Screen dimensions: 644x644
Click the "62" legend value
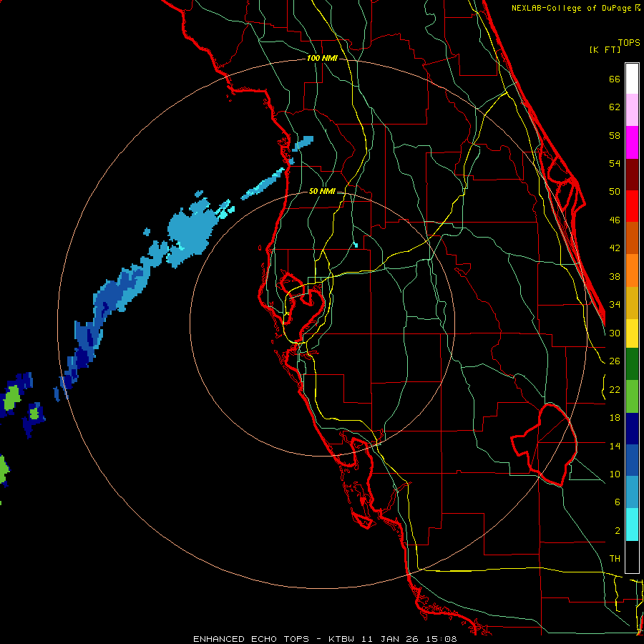tap(615, 107)
